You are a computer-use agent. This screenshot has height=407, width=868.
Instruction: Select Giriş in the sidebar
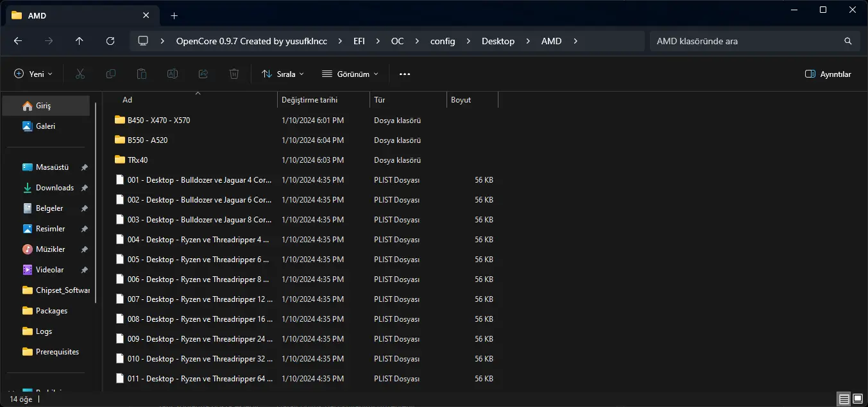[46, 106]
